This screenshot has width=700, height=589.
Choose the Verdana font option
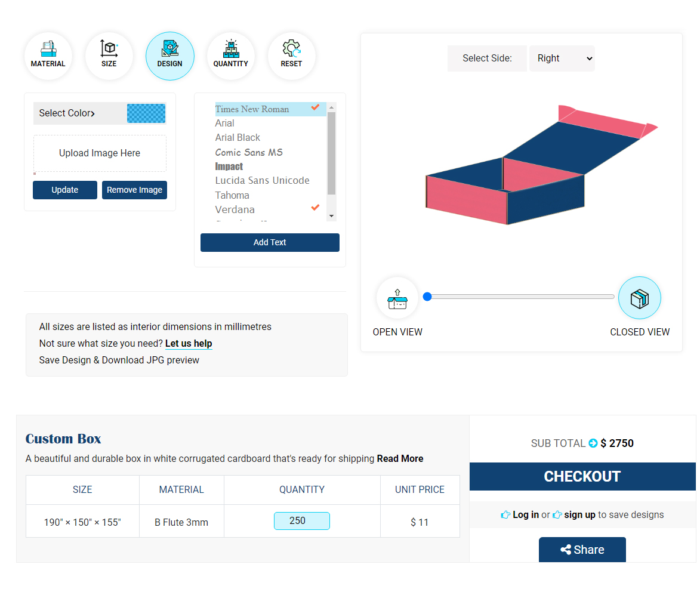235,209
